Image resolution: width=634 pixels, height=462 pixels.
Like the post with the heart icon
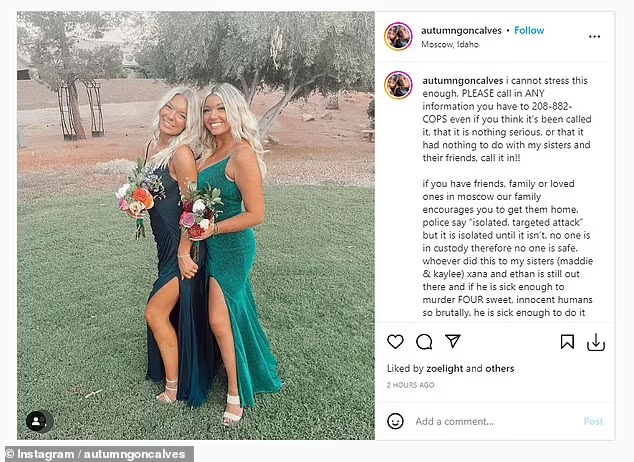(x=395, y=342)
